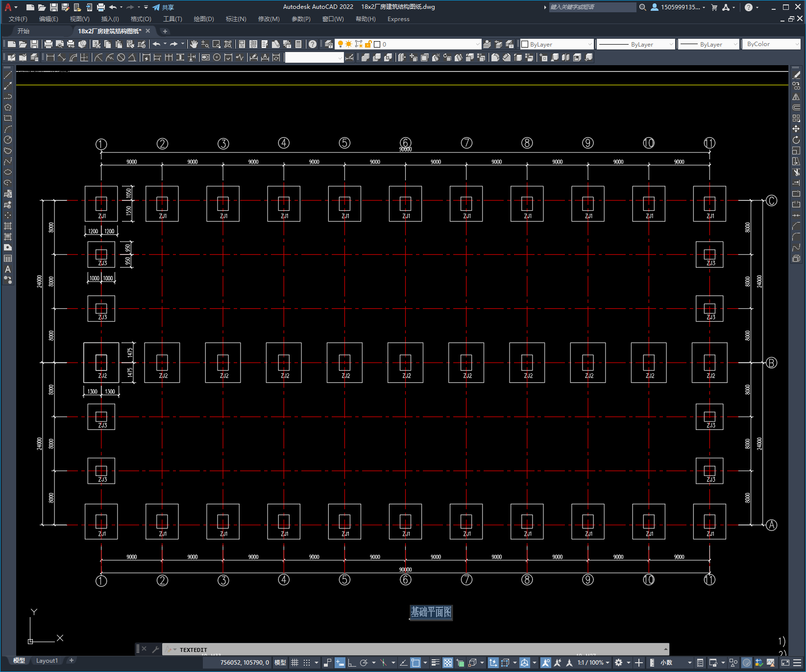The height and width of the screenshot is (672, 806).
Task: Click the Autodesk App Store cart icon
Action: point(714,7)
